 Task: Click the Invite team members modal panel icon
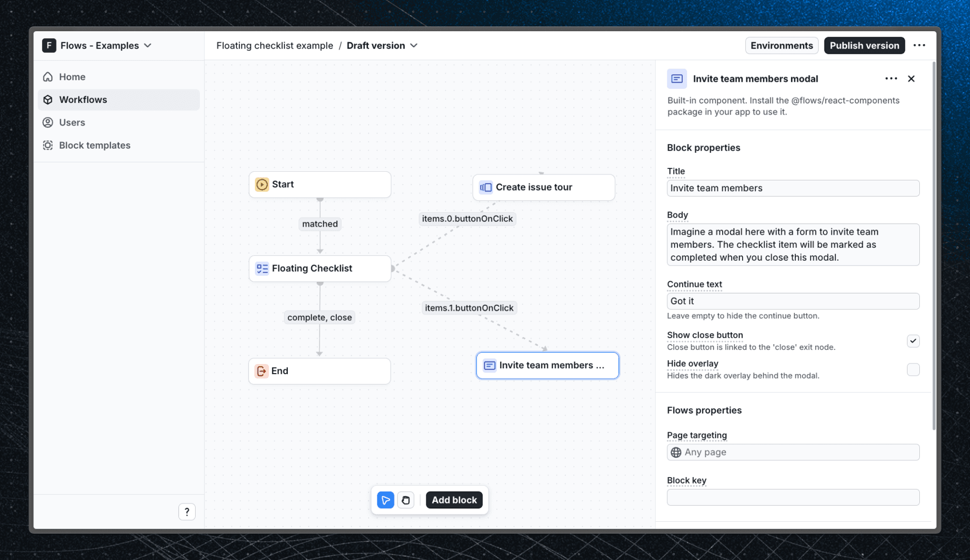tap(676, 78)
